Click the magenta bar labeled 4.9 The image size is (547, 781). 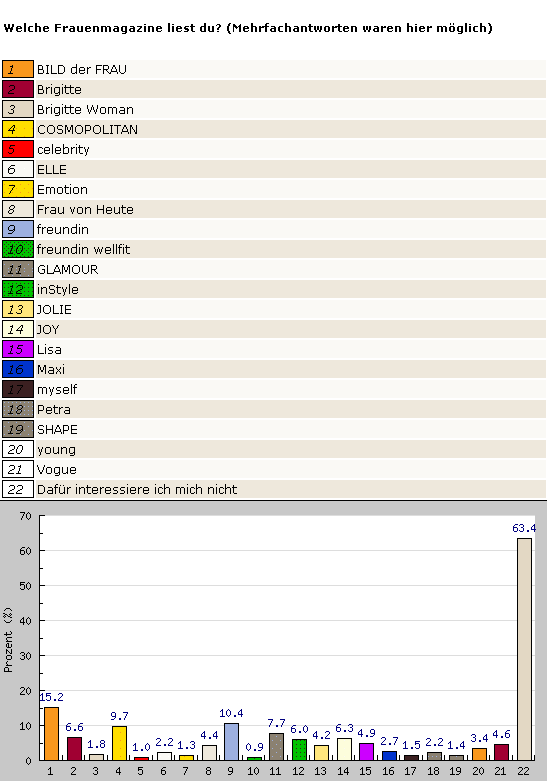(x=366, y=752)
